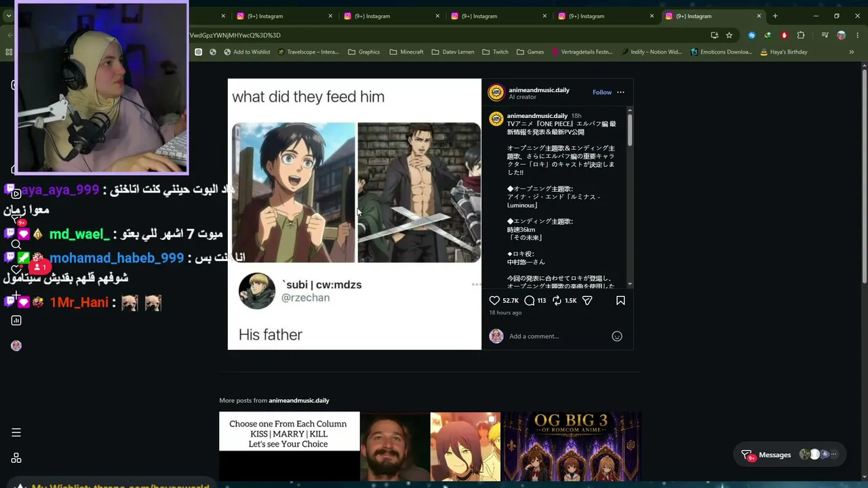The height and width of the screenshot is (488, 868).
Task: Click the page vertical scrollbar
Action: [865, 176]
